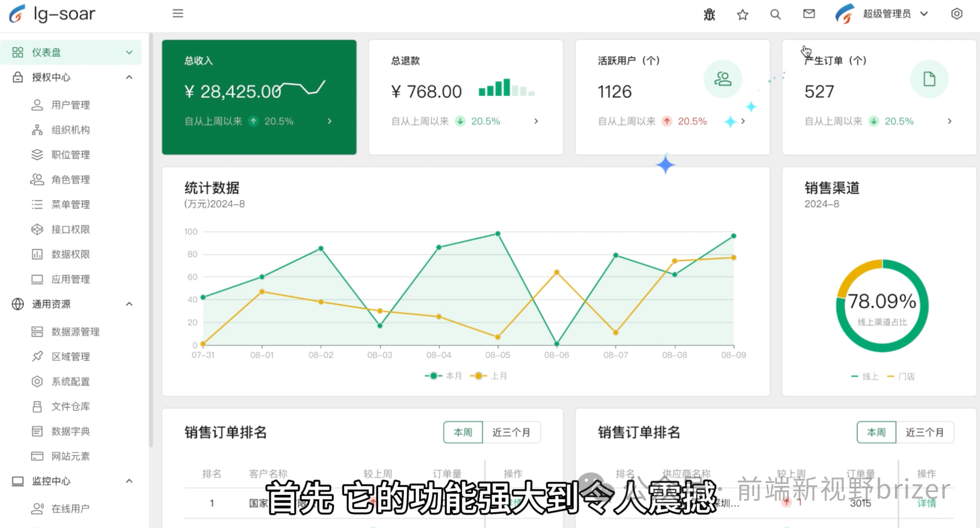This screenshot has width=980, height=528.
Task: Collapse the 监控中心 section chevron
Action: (129, 481)
